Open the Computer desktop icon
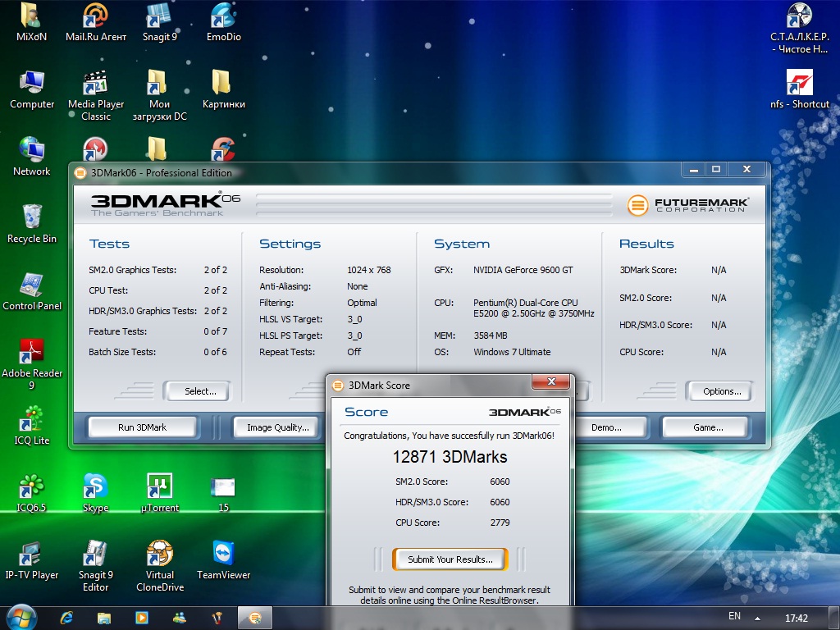840x630 pixels. coord(32,89)
